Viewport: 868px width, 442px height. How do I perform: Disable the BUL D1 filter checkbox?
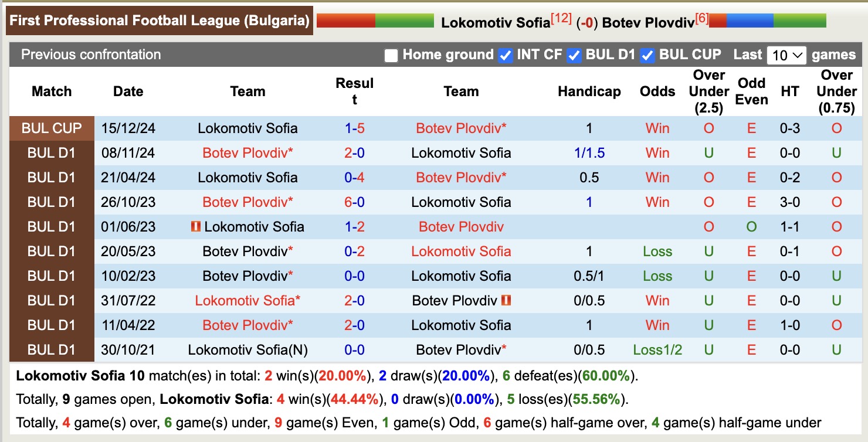pos(574,55)
